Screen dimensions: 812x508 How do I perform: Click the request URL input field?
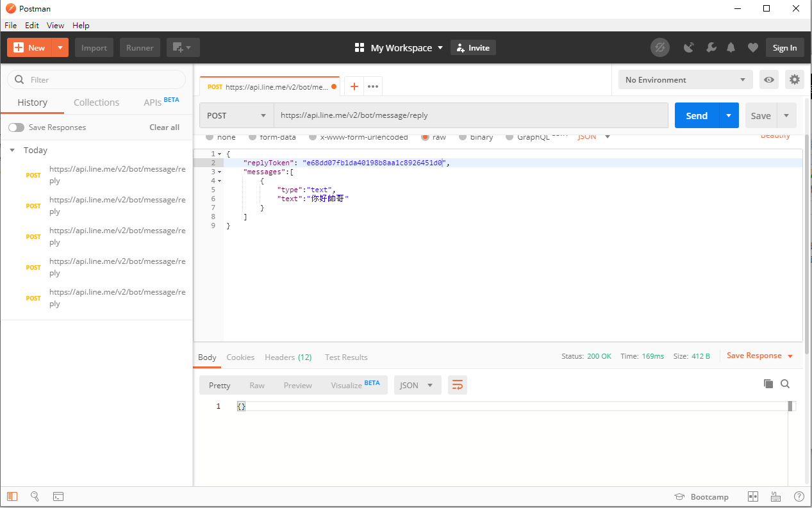(471, 115)
